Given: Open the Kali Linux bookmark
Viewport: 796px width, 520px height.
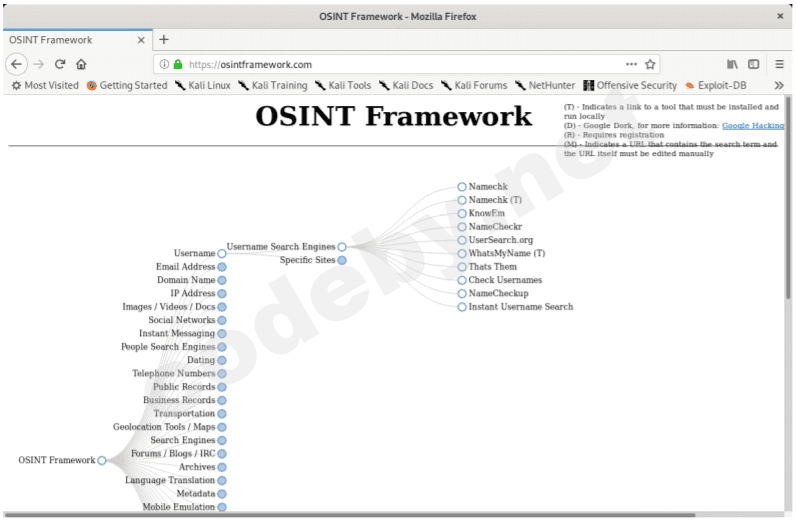Looking at the screenshot, I should [203, 85].
